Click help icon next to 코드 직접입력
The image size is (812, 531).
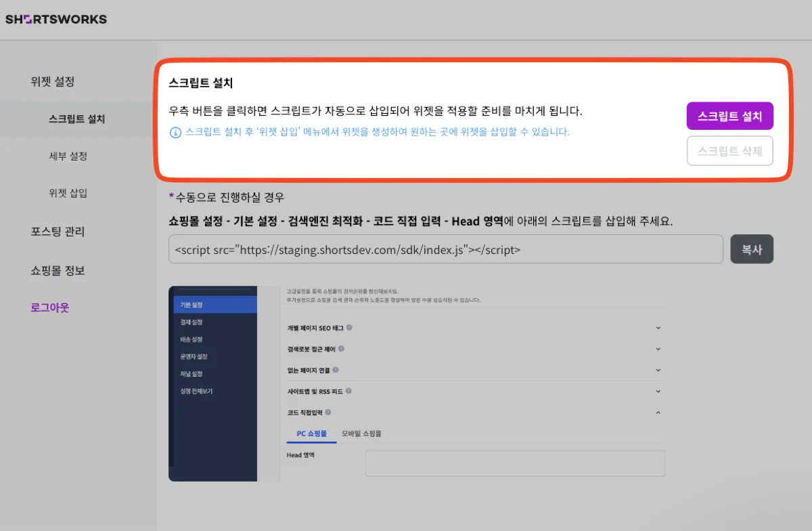pyautogui.click(x=329, y=412)
